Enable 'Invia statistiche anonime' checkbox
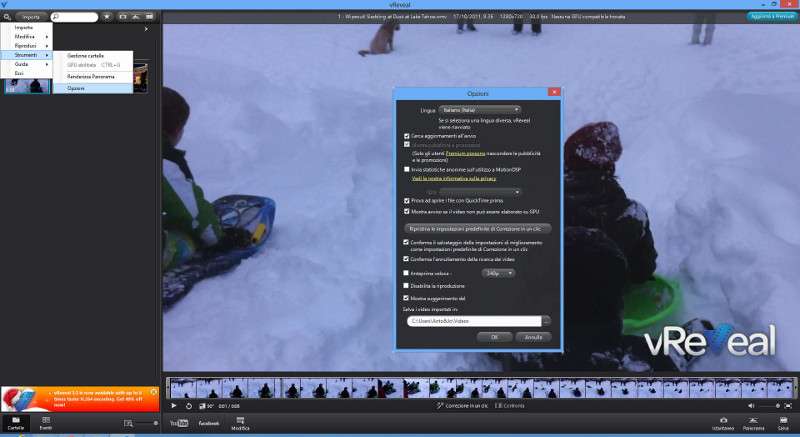Viewport: 800px width, 437px height. [x=406, y=170]
